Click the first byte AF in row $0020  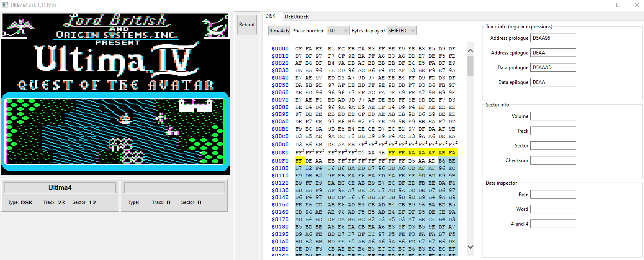pyautogui.click(x=299, y=63)
